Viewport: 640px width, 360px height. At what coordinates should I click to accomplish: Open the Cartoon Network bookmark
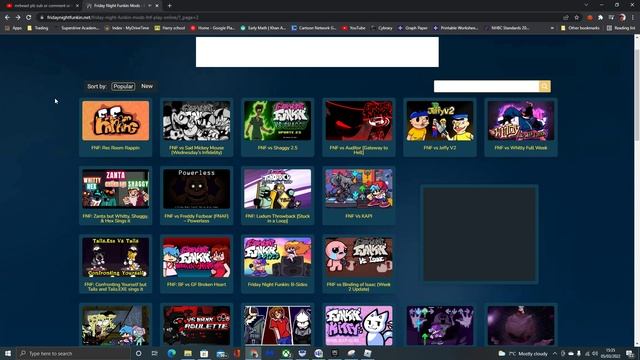click(314, 28)
